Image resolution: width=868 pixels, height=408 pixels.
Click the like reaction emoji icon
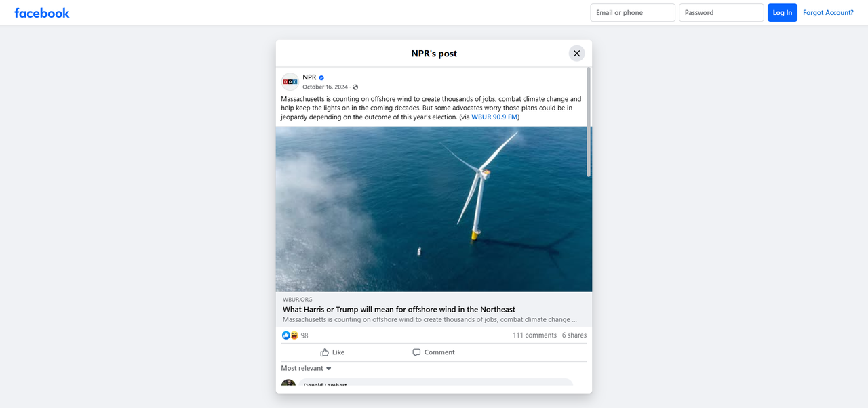pos(286,335)
